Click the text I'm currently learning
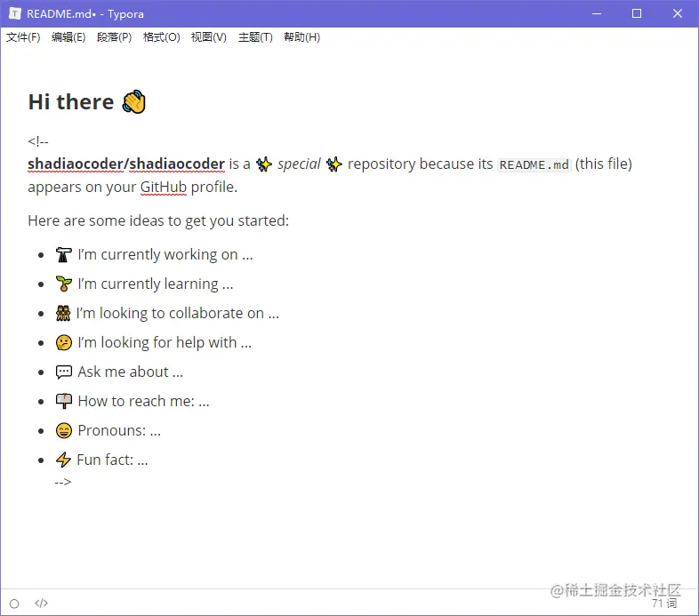 [x=155, y=284]
